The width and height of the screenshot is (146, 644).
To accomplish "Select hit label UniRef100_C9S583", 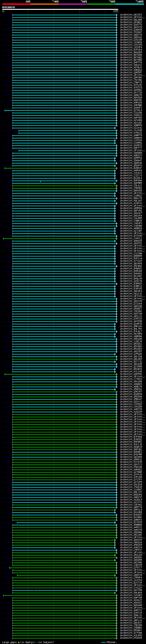I will [131, 404].
